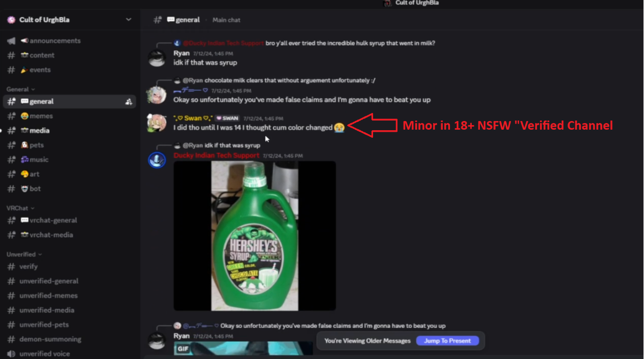Open the Hershey's Syrup image attachment
This screenshot has height=359, width=644.
pyautogui.click(x=255, y=235)
